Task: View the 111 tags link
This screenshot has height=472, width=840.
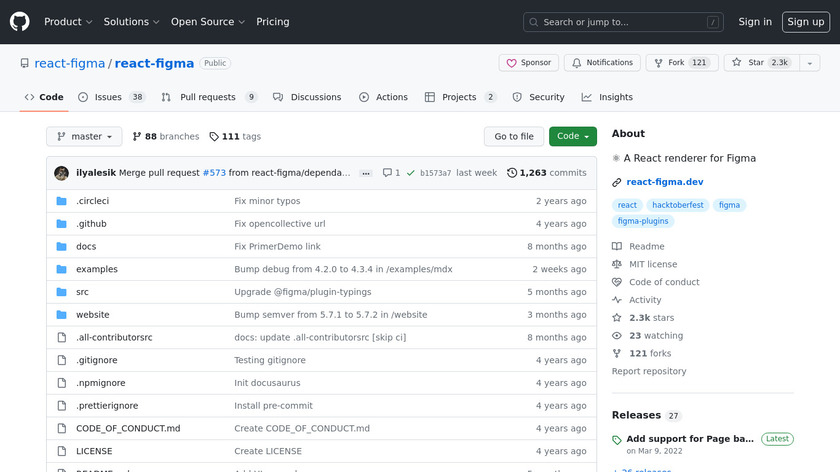Action: point(235,136)
